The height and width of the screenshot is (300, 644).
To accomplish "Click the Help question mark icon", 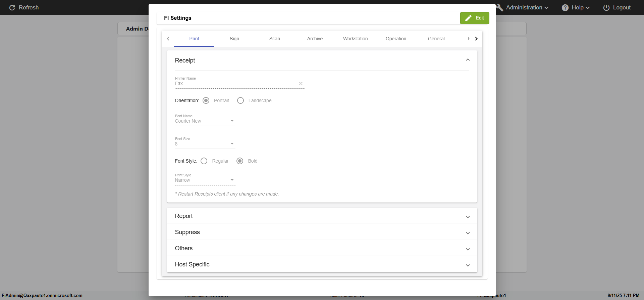I will pos(565,7).
